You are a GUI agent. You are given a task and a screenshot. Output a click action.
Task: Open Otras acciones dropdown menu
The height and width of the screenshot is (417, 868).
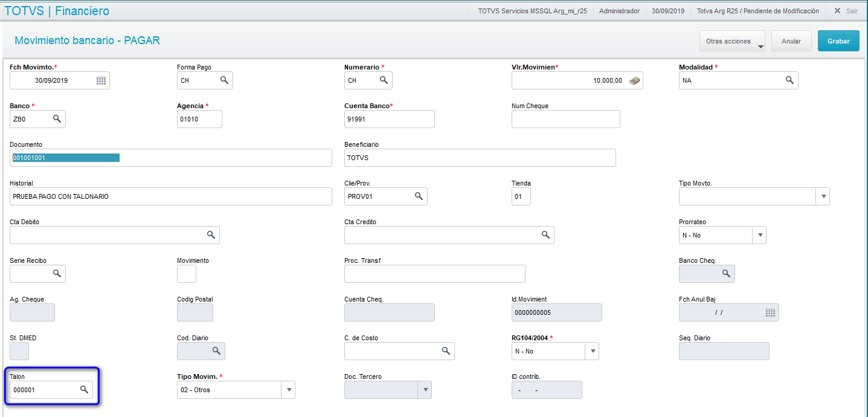pos(732,41)
